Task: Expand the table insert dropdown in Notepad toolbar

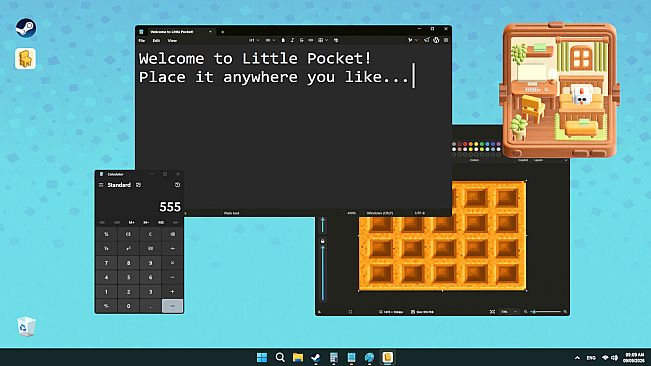Action: [x=323, y=40]
